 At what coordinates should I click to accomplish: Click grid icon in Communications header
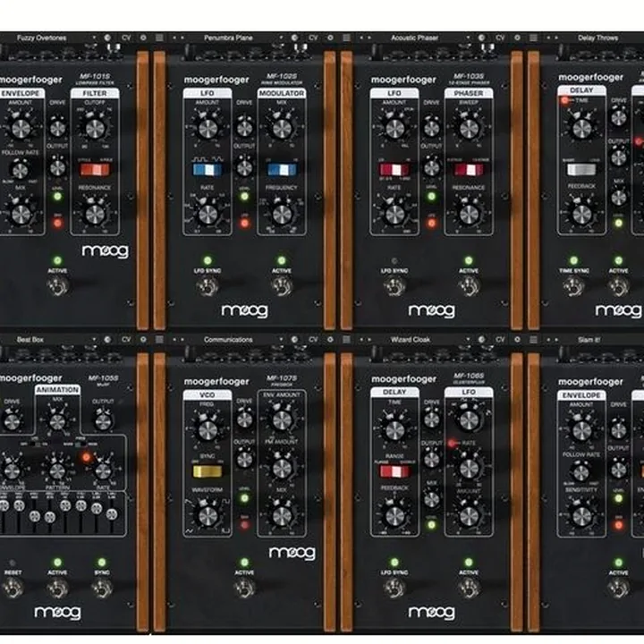click(x=347, y=340)
